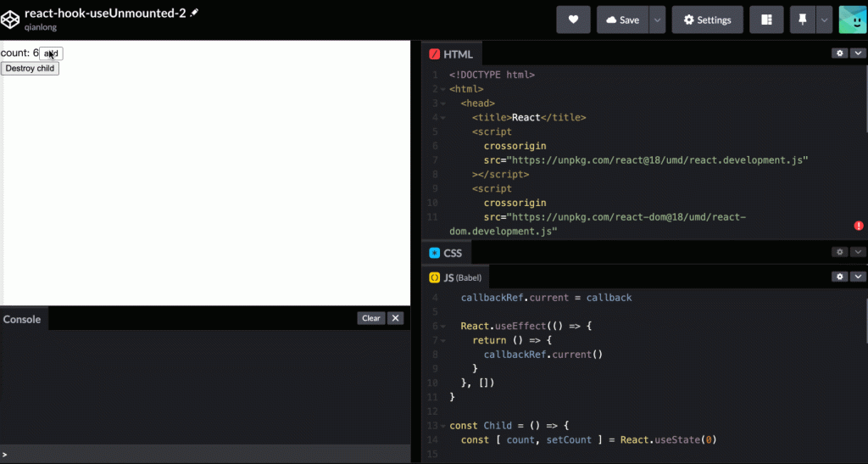This screenshot has width=868, height=464.
Task: Open the HTML editor settings gear
Action: point(840,53)
